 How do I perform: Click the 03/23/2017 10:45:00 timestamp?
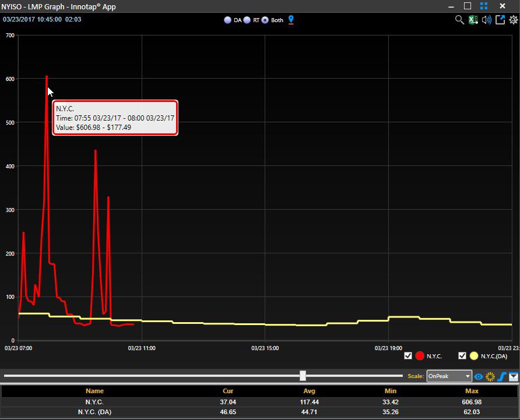pyautogui.click(x=32, y=19)
